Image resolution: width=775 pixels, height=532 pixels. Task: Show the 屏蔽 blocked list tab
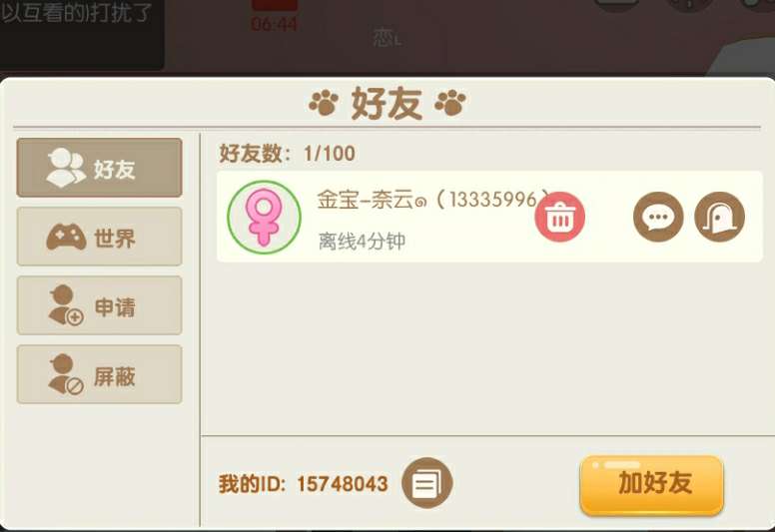coord(99,374)
